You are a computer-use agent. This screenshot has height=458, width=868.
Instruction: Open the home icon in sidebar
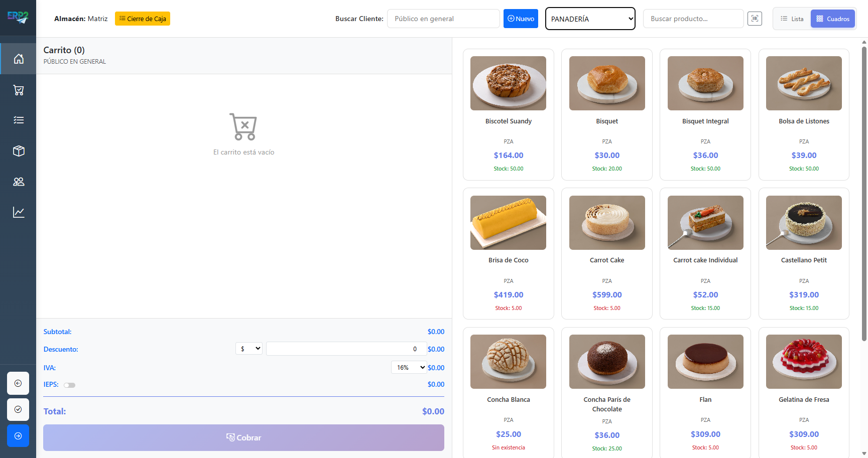[x=19, y=59]
